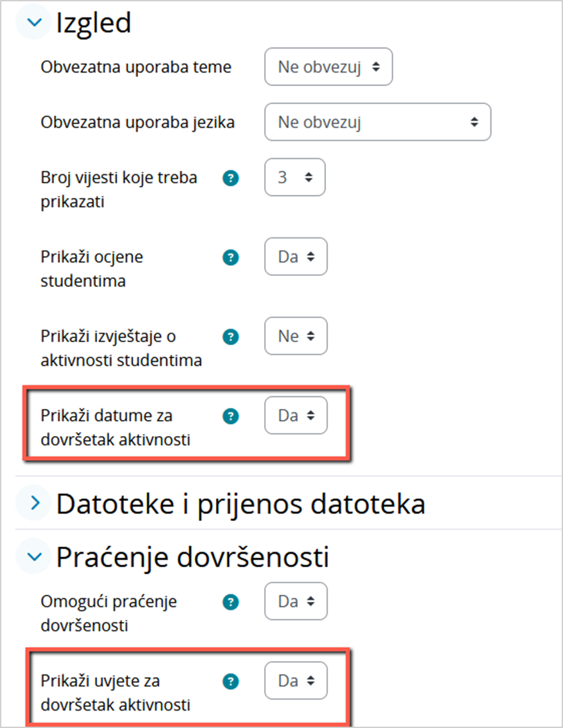This screenshot has width=563, height=728.
Task: Open help for 'Omogući praćenje dovršenosti'
Action: (x=230, y=601)
